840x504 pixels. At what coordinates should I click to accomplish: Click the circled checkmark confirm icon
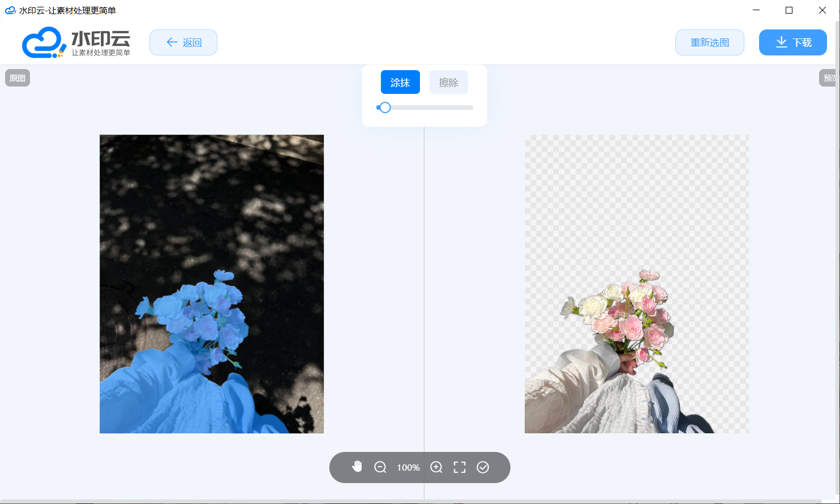click(483, 467)
